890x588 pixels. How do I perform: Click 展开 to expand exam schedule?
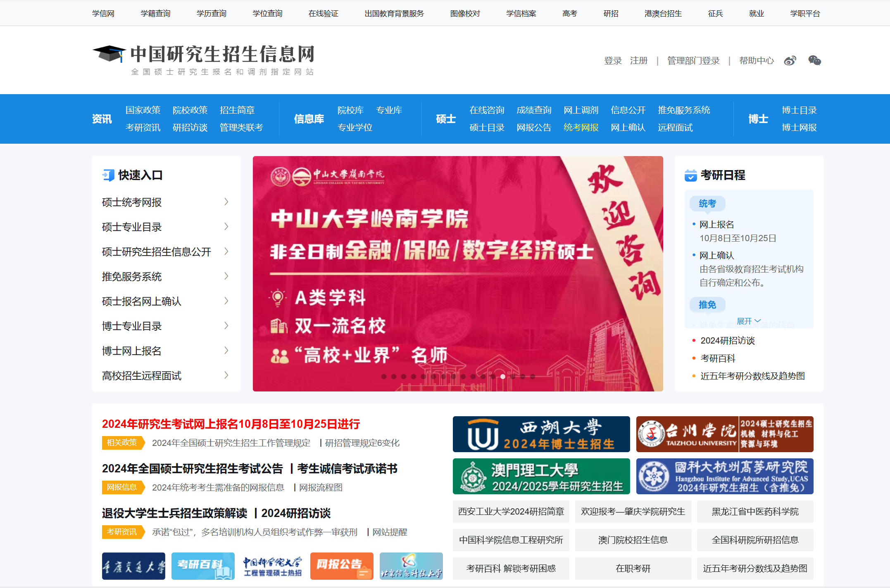[749, 321]
